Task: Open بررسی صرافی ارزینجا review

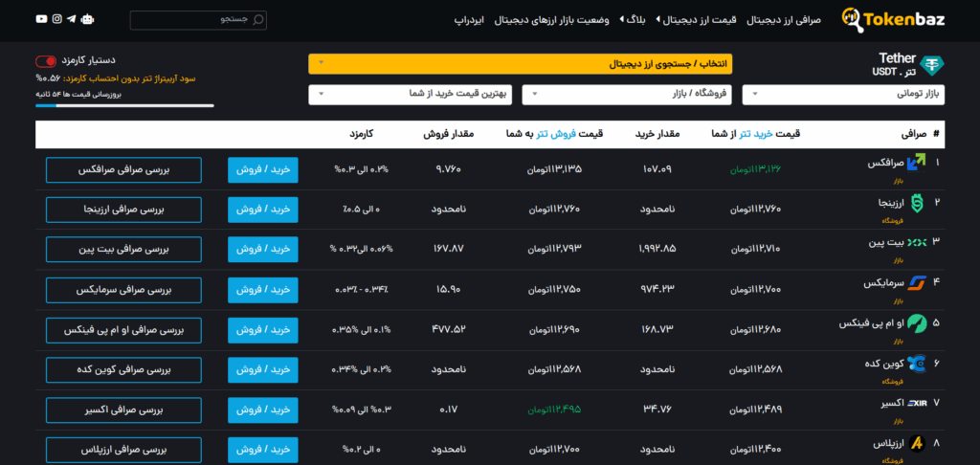Action: click(x=123, y=210)
